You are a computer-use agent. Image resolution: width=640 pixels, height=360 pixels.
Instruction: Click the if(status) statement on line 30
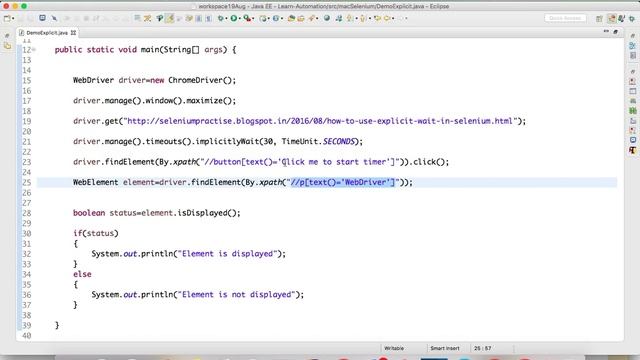[96, 233]
